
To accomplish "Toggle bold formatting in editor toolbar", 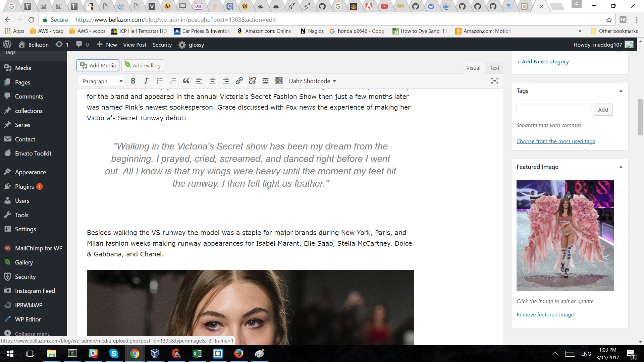I will (x=133, y=81).
